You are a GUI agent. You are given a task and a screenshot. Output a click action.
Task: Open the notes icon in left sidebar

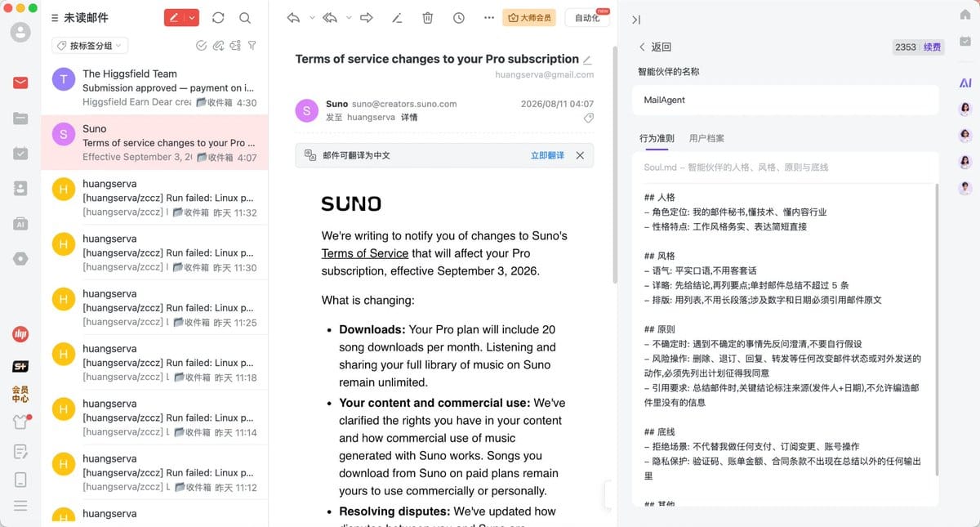20,451
